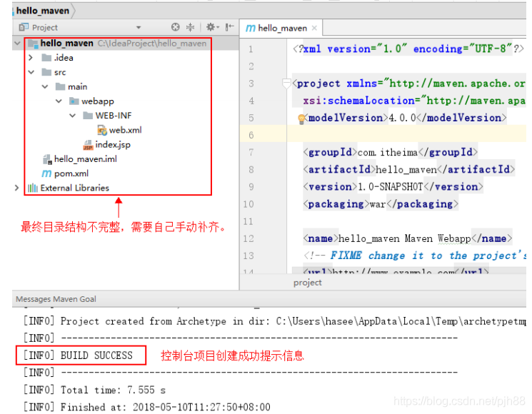The width and height of the screenshot is (532, 414).
Task: Click the name hello_maven Maven Webapp line
Action: (x=407, y=238)
